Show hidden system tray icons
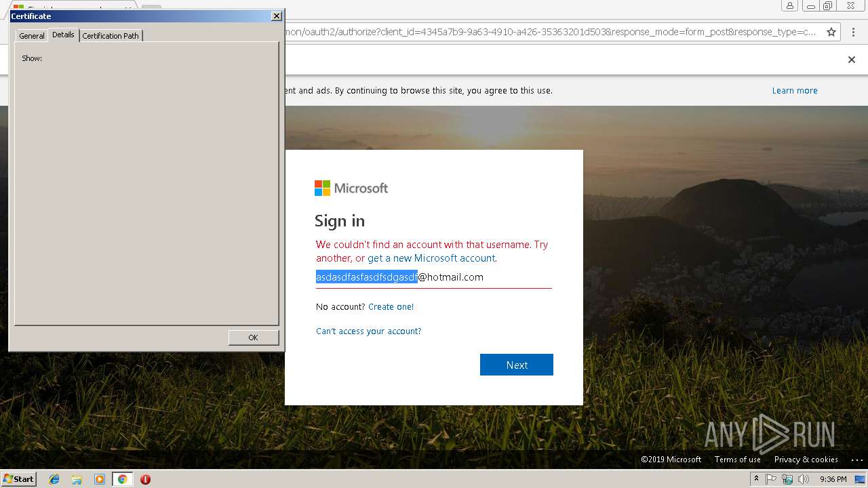868x488 pixels. (x=756, y=479)
